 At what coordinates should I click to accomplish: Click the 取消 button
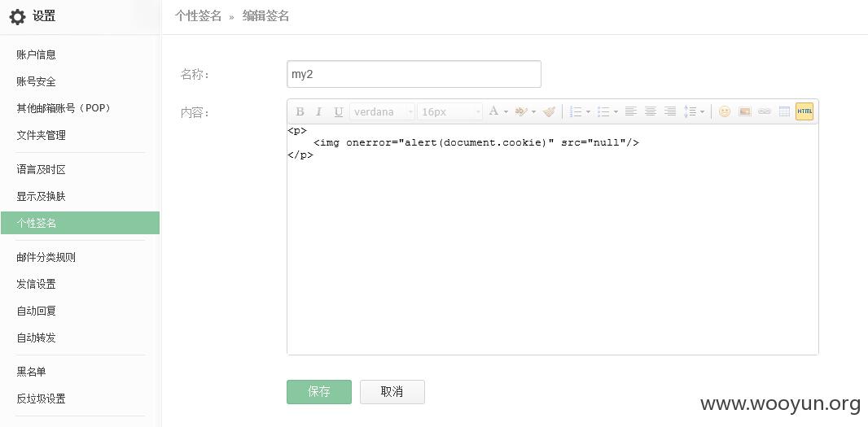point(392,392)
